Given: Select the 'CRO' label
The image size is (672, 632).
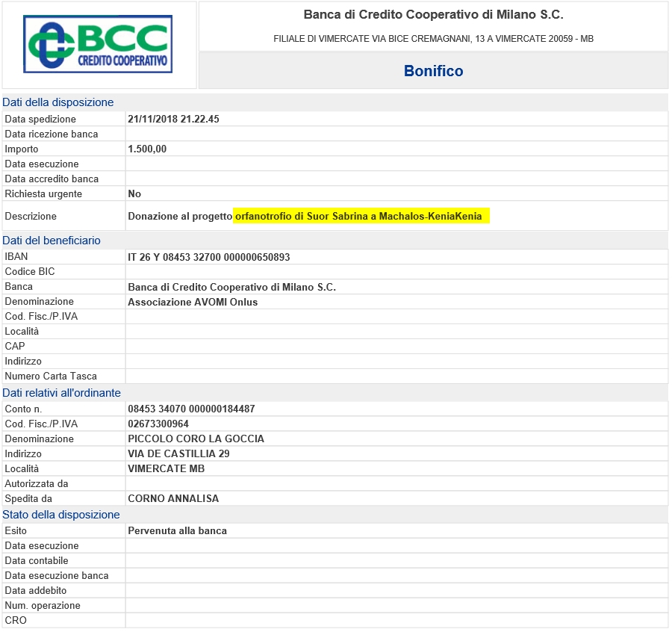Looking at the screenshot, I should tap(16, 621).
